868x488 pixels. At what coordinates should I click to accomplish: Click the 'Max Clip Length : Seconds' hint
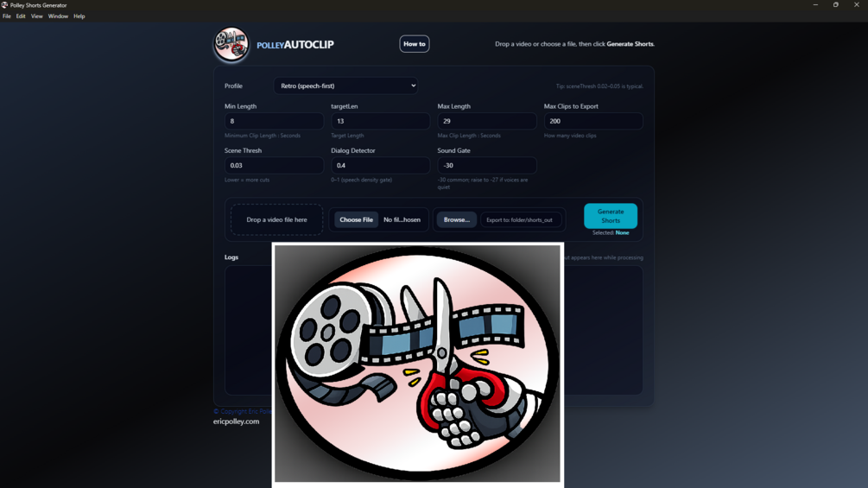pyautogui.click(x=469, y=136)
